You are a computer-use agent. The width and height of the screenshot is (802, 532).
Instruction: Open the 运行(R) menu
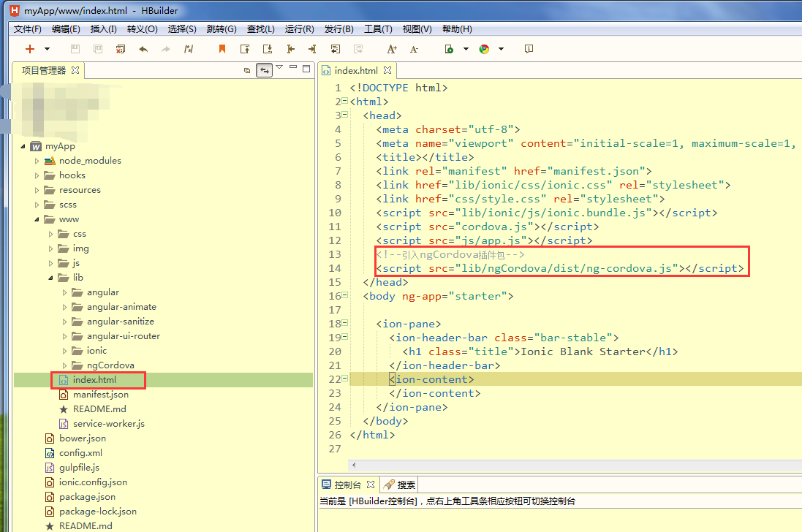pos(299,29)
